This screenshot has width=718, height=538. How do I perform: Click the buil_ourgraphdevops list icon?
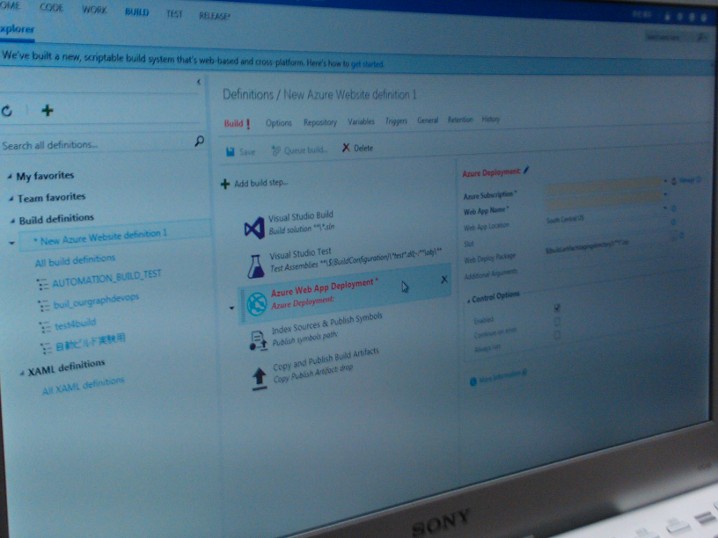coord(44,305)
